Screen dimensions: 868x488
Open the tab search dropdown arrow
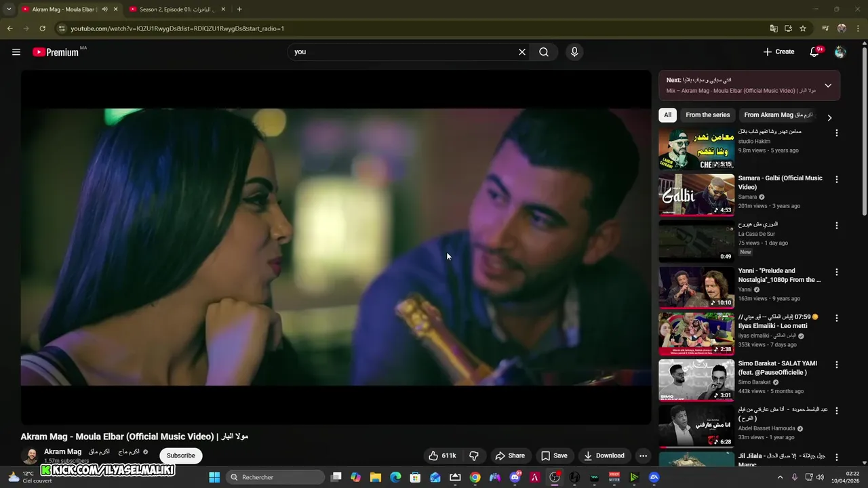[x=9, y=9]
